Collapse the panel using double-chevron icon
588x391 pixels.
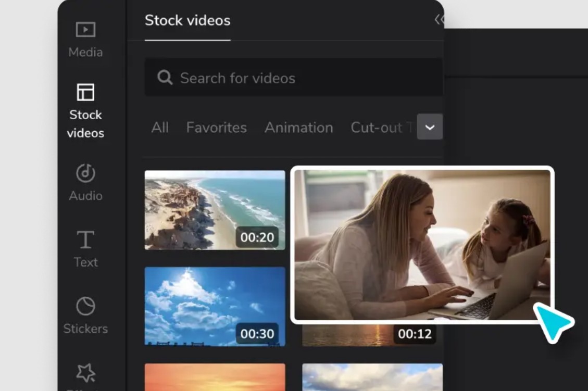[x=439, y=20]
